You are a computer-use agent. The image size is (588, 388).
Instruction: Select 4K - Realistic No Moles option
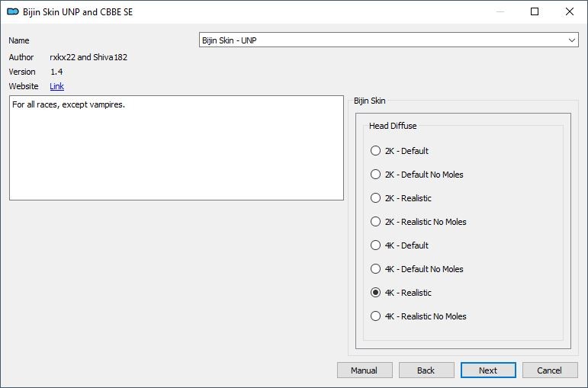(x=375, y=316)
